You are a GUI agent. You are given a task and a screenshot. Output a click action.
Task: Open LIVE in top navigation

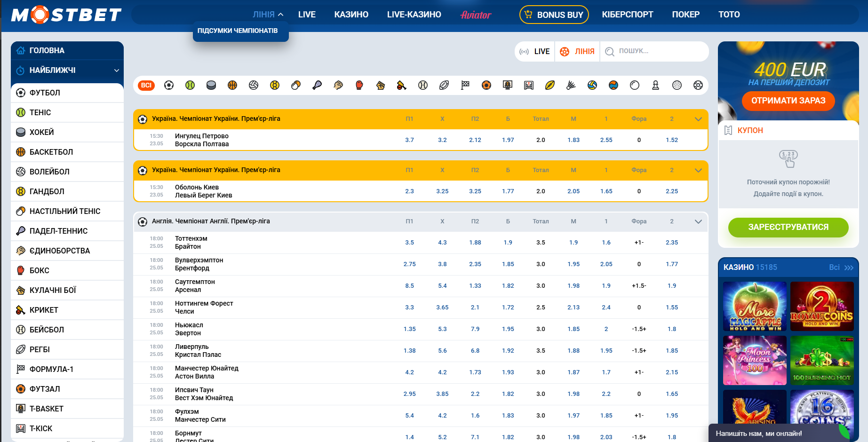coord(307,15)
